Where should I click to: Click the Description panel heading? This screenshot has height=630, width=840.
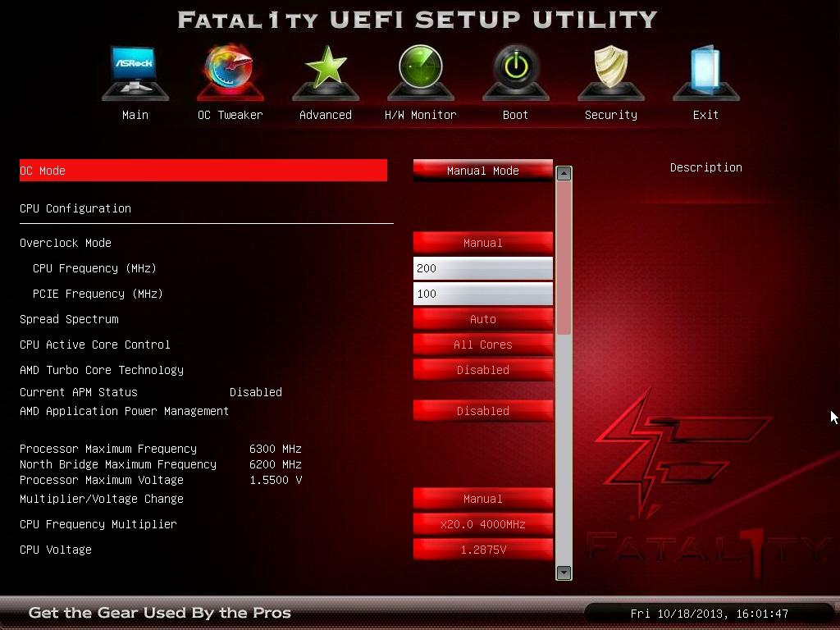[x=706, y=167]
